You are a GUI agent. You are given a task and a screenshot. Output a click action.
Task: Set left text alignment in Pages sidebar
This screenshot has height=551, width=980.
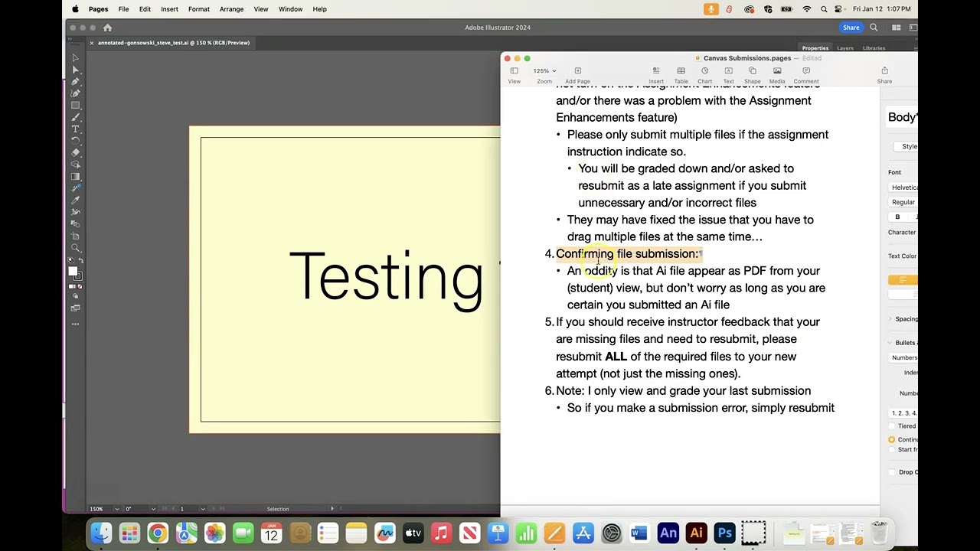click(x=903, y=280)
